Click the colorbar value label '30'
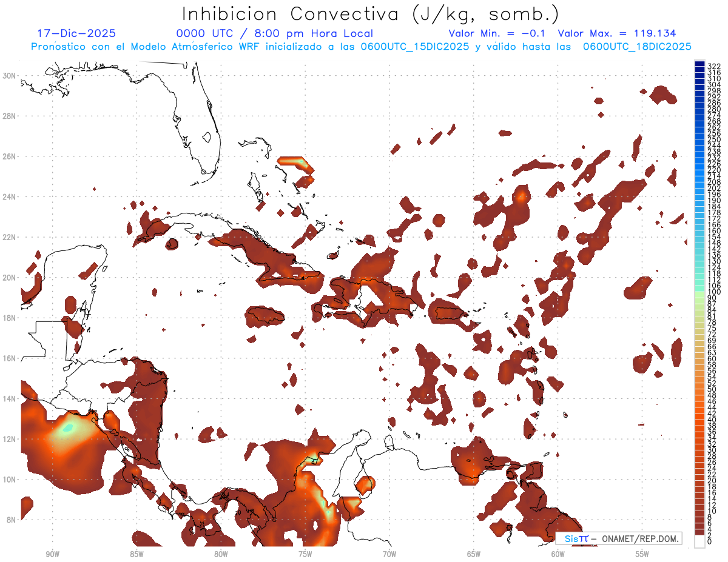 pos(712,450)
